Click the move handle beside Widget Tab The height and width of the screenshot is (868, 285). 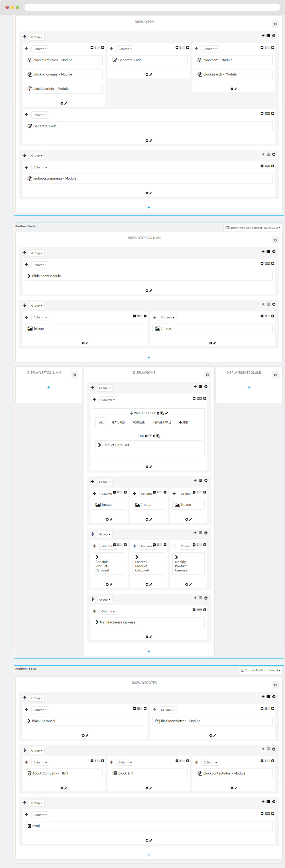click(131, 413)
